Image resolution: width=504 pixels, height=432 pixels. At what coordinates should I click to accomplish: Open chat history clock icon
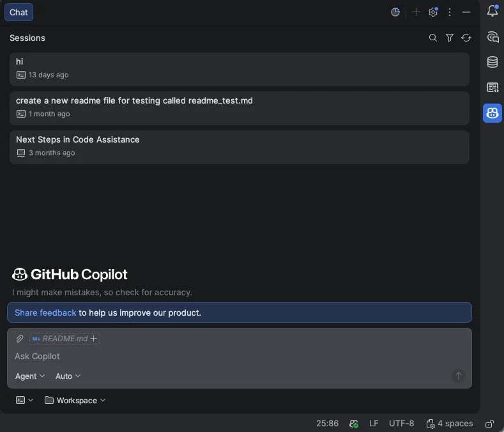[x=395, y=12]
